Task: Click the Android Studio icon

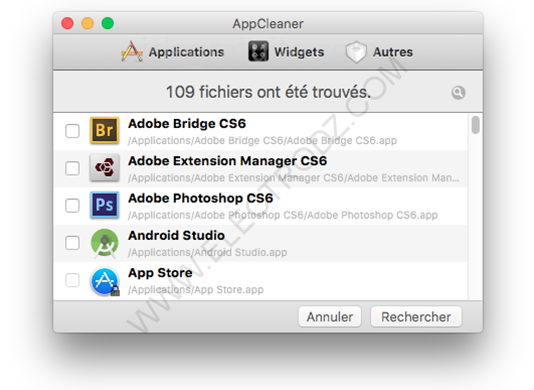Action: point(105,243)
